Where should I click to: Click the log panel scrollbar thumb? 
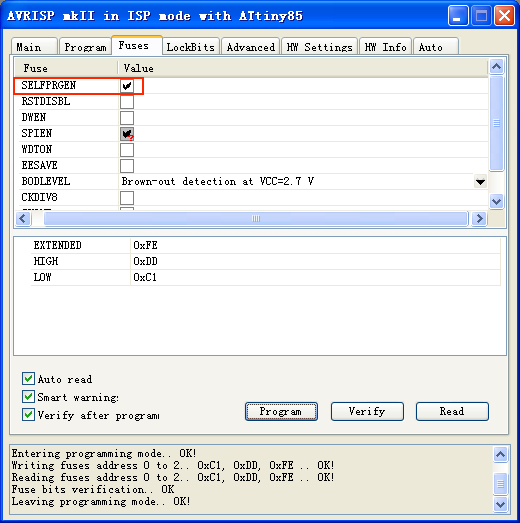[x=500, y=483]
